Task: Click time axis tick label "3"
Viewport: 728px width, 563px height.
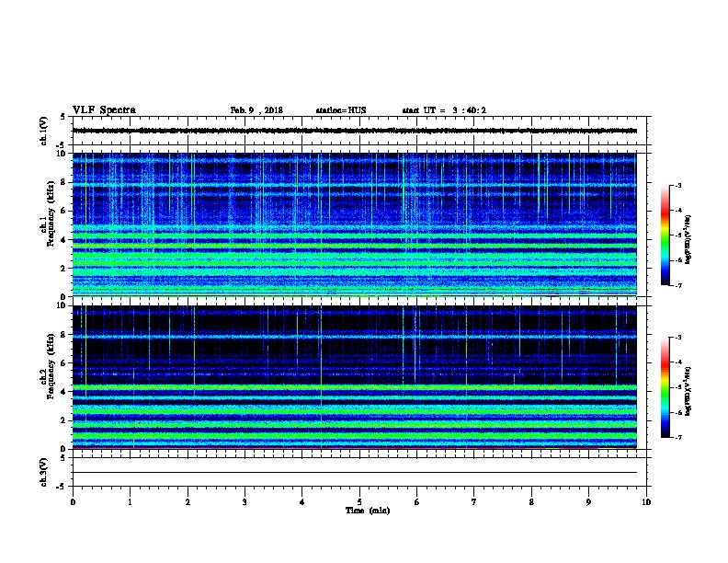Action: click(245, 502)
